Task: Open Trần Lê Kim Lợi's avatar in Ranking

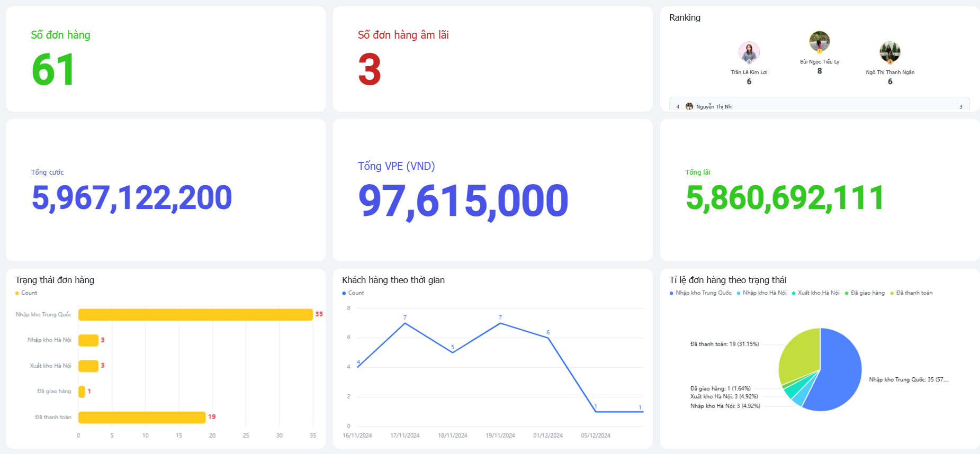Action: point(749,52)
